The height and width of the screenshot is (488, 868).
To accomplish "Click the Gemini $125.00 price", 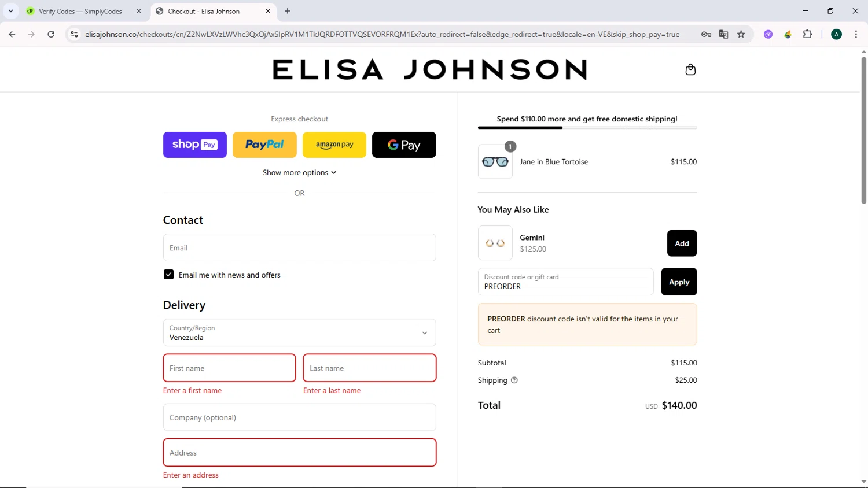I will [533, 249].
